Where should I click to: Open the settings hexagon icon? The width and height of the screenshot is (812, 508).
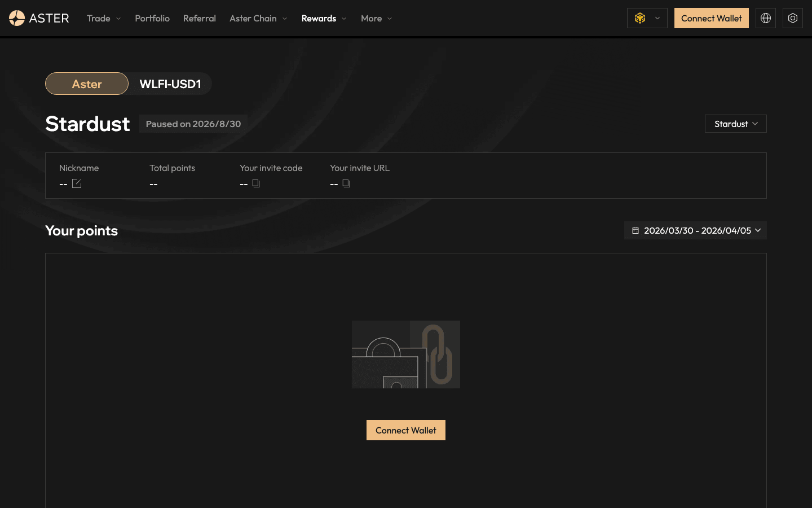click(x=793, y=18)
